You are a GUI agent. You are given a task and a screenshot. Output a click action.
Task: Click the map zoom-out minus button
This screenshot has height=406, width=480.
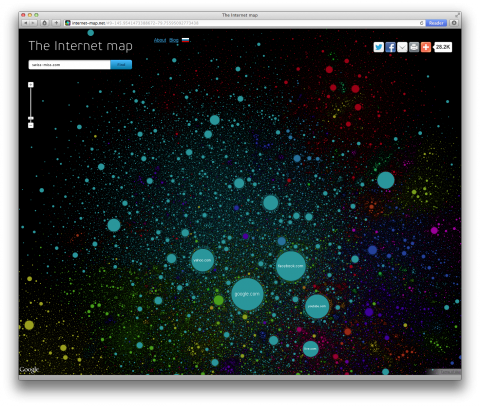(x=31, y=125)
